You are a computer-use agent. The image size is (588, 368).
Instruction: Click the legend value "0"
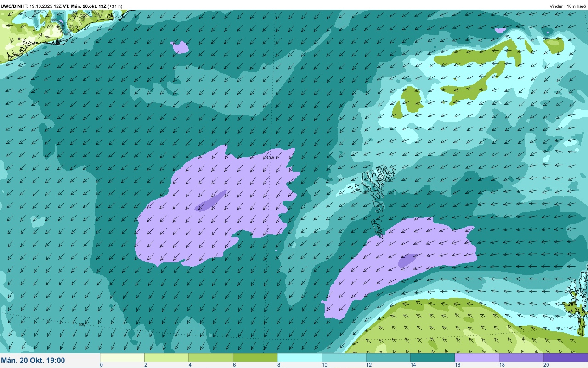click(x=102, y=365)
